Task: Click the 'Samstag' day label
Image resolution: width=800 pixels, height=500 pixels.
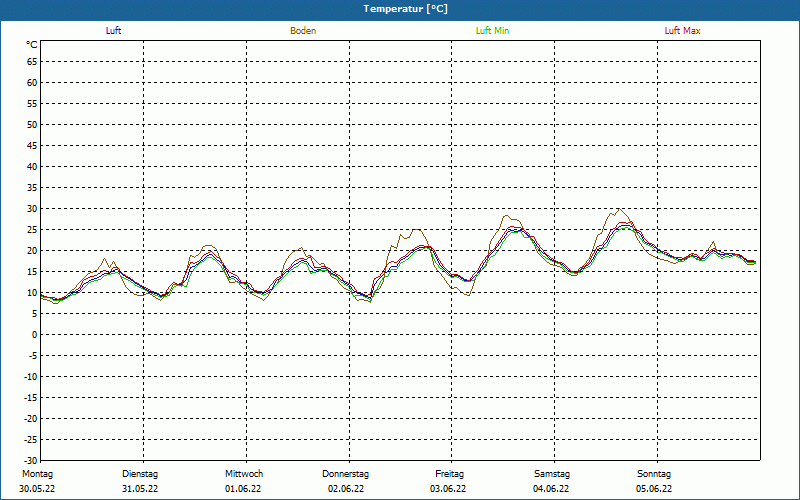Action: pos(552,474)
